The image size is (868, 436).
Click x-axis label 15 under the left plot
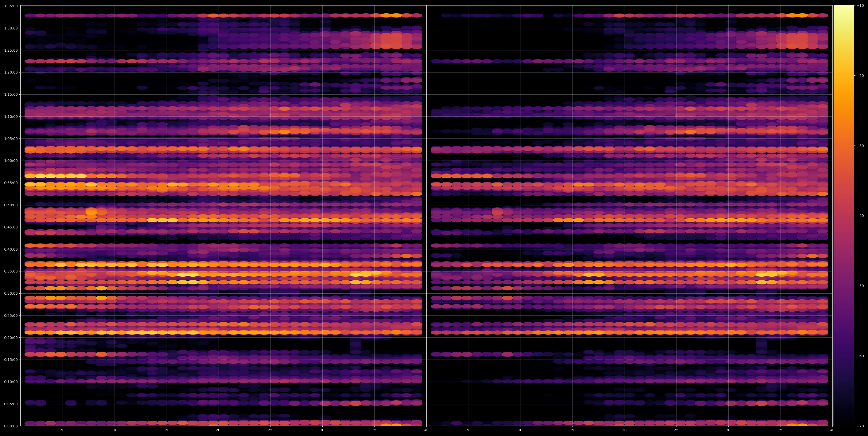[x=166, y=430]
